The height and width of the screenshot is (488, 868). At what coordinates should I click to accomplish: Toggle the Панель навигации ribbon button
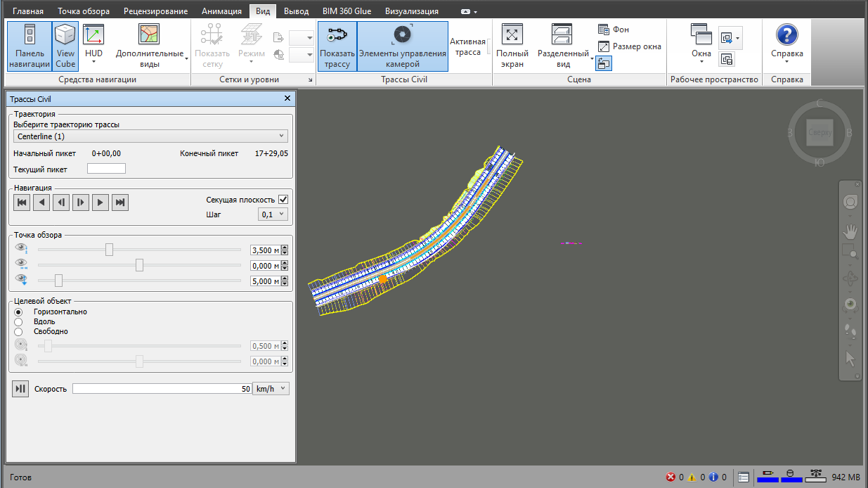click(x=30, y=46)
